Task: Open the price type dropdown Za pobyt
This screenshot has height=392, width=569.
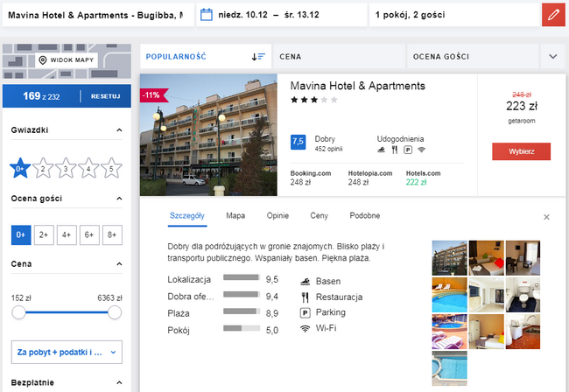Action: [x=67, y=352]
